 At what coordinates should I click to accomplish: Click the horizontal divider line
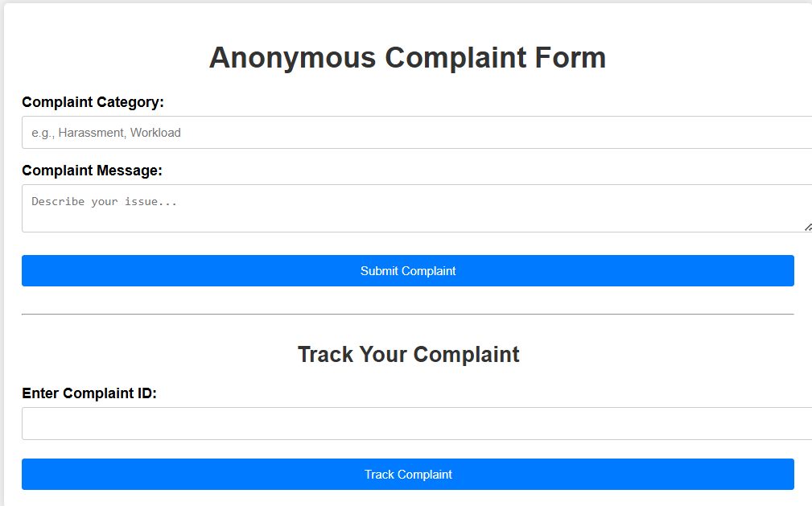tap(407, 314)
